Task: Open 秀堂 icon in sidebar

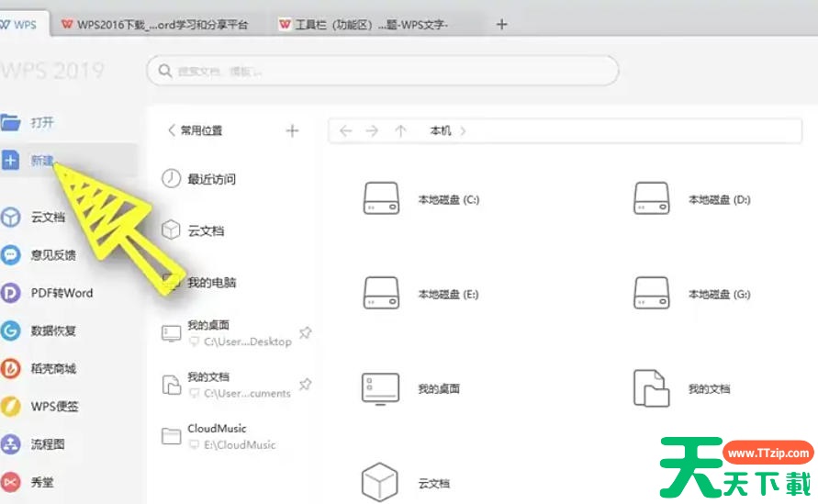Action: (11, 481)
